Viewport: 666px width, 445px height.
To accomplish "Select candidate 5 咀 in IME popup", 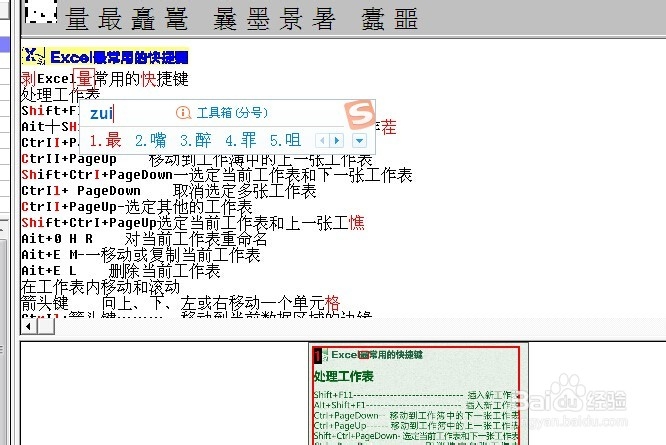I will [285, 140].
